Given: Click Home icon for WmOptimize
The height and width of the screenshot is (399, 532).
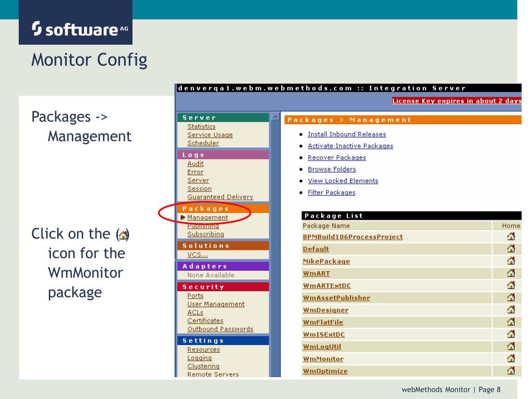Looking at the screenshot, I should coord(511,370).
